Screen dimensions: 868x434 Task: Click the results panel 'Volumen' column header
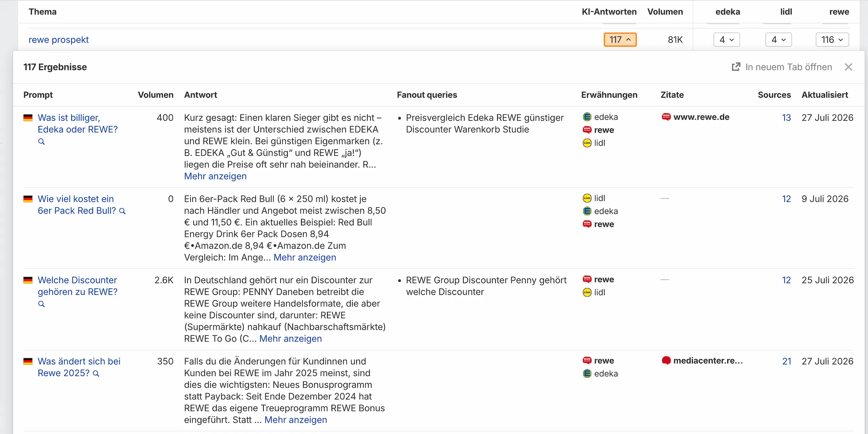(156, 95)
